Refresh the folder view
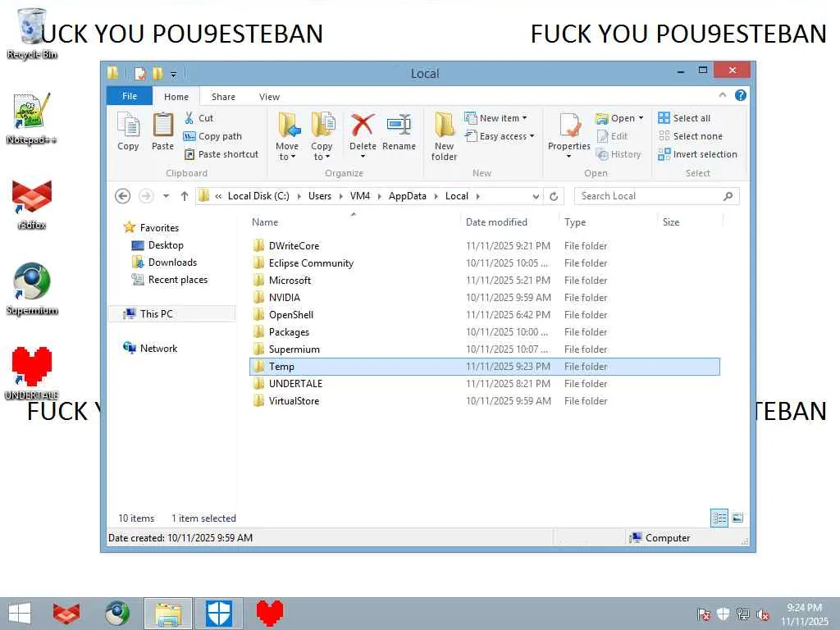This screenshot has width=840, height=630. point(554,196)
